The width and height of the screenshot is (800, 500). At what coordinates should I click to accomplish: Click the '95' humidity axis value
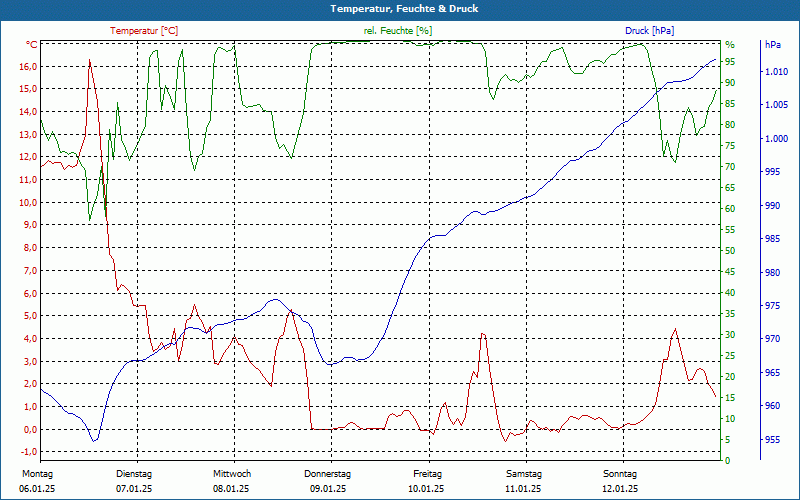click(x=730, y=62)
